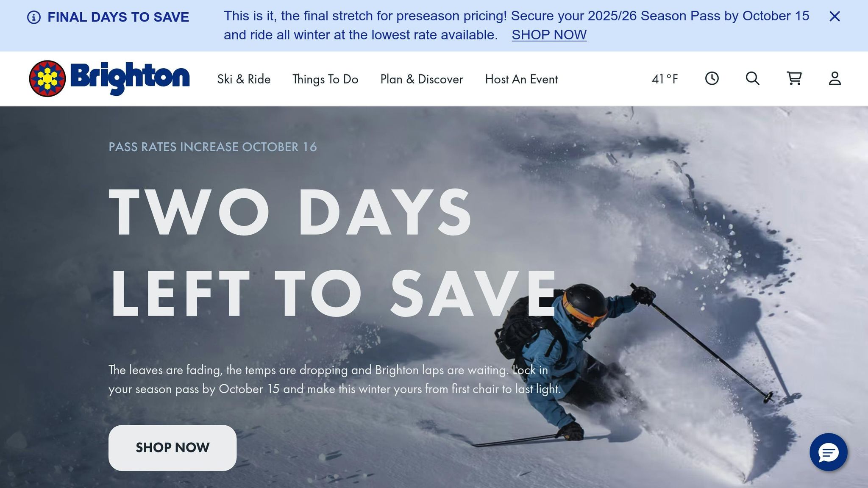Dismiss the Final Days to Save banner
The width and height of the screenshot is (868, 488).
[x=835, y=17]
